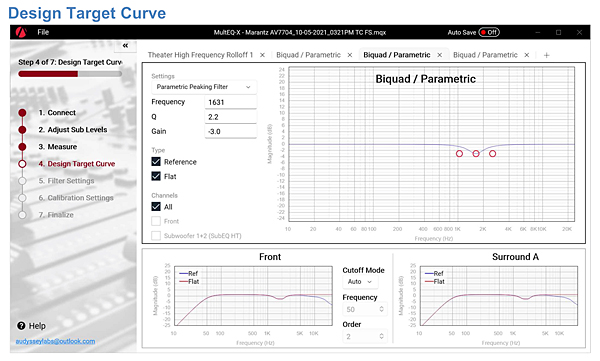Select the active middle Biquad / Parametric tab
Viewport: 600px width, 361px height.
pyautogui.click(x=397, y=55)
